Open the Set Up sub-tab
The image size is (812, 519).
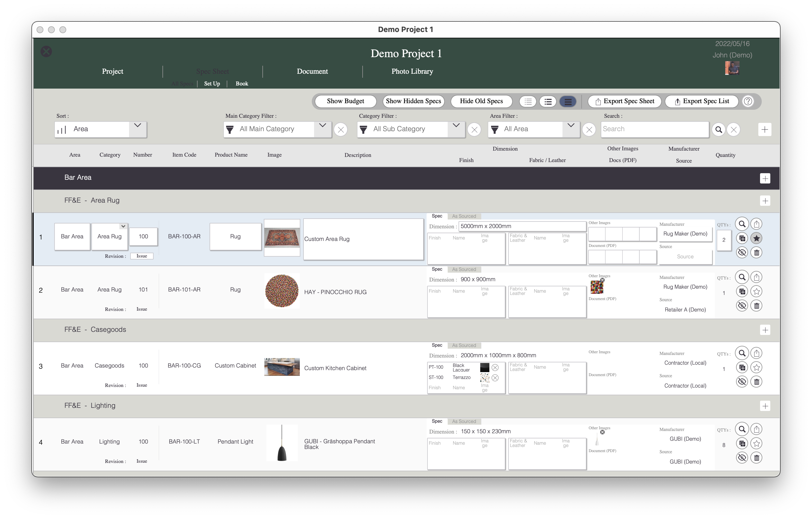pyautogui.click(x=212, y=84)
